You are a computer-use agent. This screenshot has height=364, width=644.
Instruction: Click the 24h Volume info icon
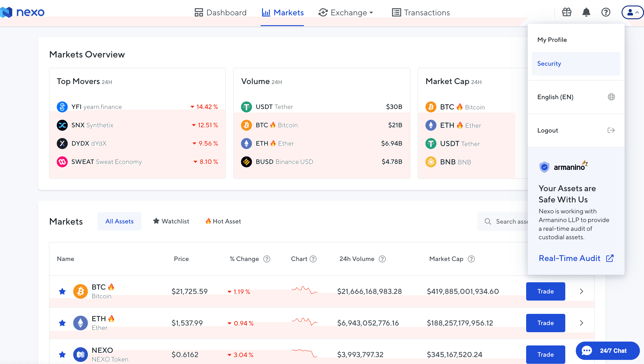coord(382,259)
